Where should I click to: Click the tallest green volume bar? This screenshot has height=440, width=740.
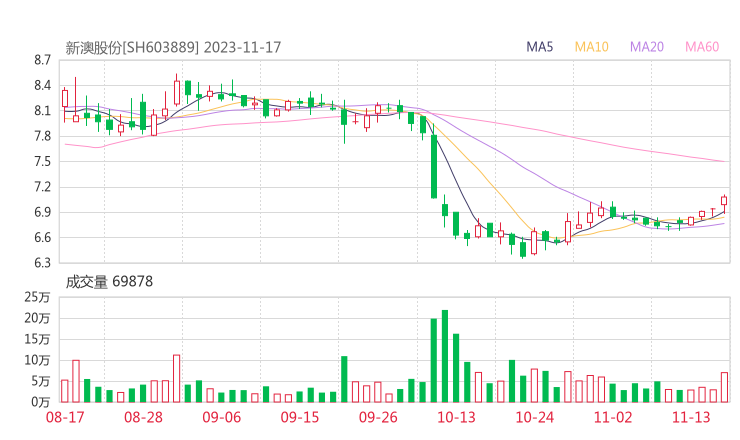(445, 356)
